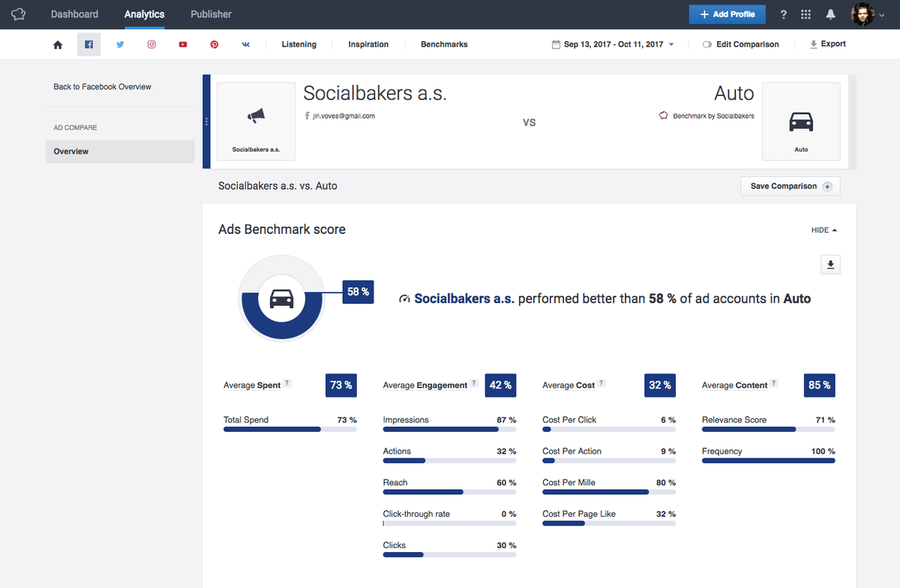This screenshot has height=588, width=900.
Task: Click the Average Spent help icon
Action: 287,383
